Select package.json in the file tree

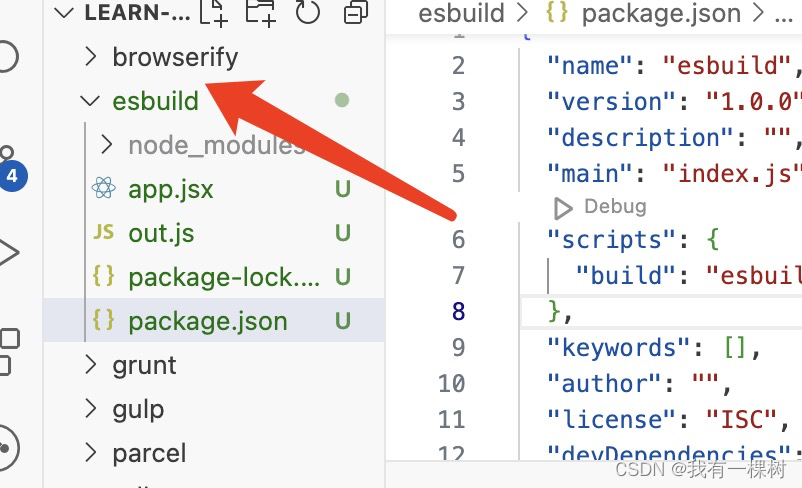tap(214, 321)
